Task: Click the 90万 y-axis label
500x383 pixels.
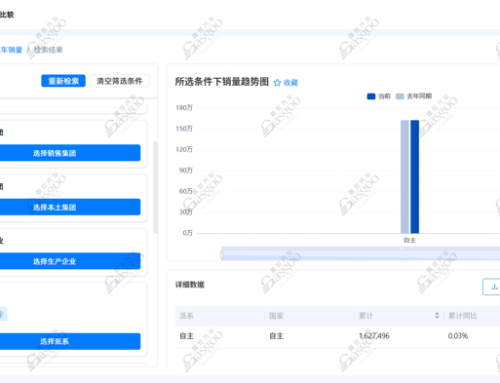Action: [186, 170]
